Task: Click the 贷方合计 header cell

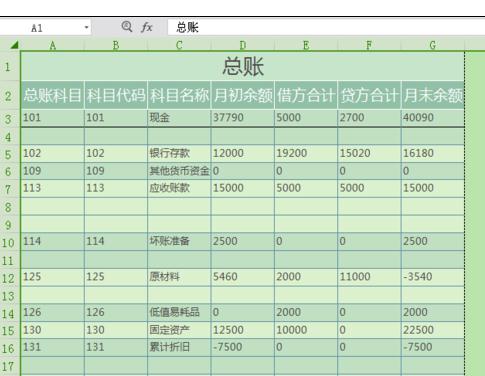Action: [x=369, y=95]
